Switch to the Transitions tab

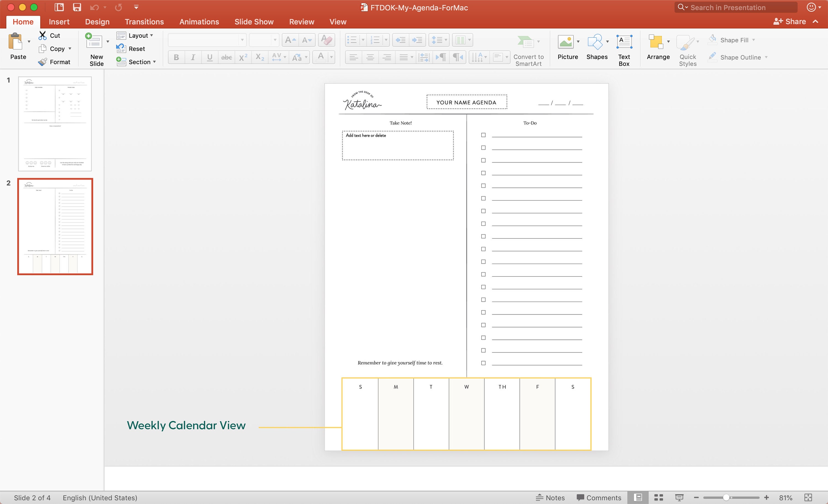click(x=144, y=22)
